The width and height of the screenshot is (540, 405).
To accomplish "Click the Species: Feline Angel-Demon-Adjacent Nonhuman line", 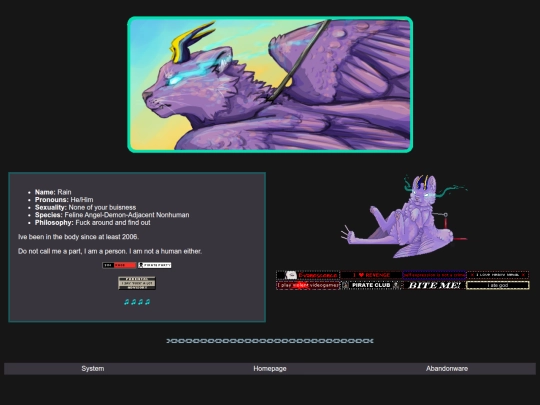I will tap(112, 215).
